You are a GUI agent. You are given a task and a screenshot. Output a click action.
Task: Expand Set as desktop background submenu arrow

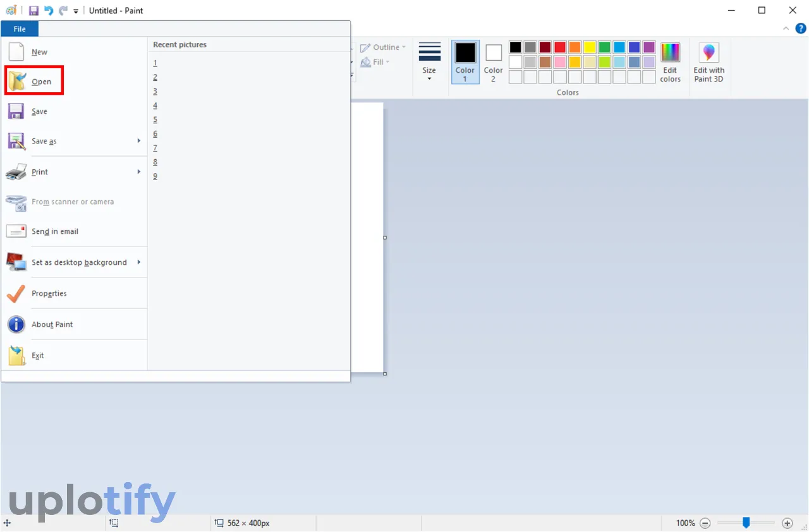tap(139, 262)
